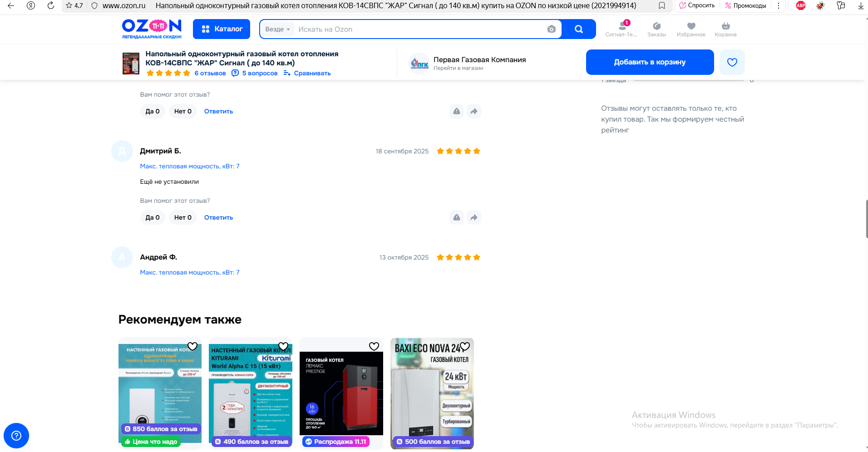The width and height of the screenshot is (868, 452).
Task: Click Ответить under Дмитрий Б.'s review
Action: (x=218, y=217)
